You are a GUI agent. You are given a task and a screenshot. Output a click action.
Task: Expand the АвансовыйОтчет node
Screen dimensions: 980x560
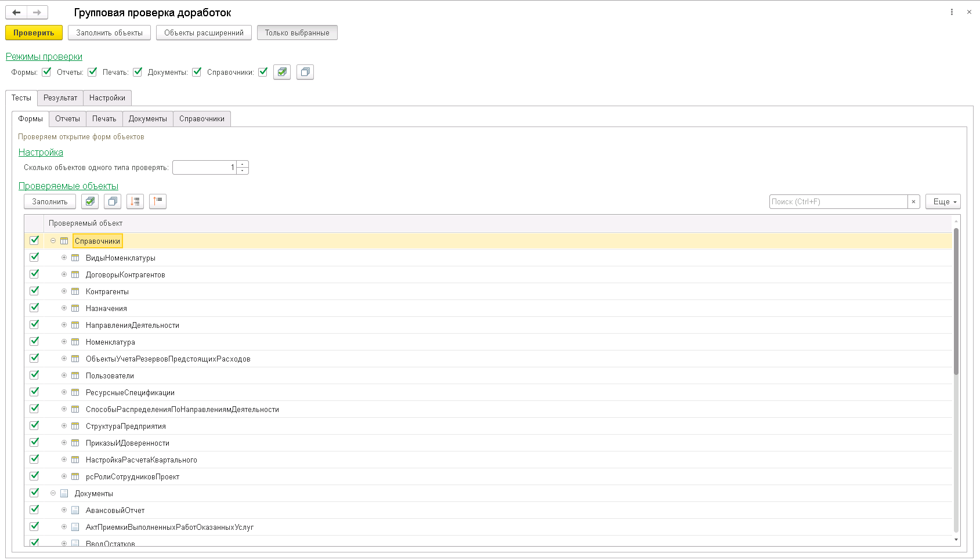[x=64, y=510]
